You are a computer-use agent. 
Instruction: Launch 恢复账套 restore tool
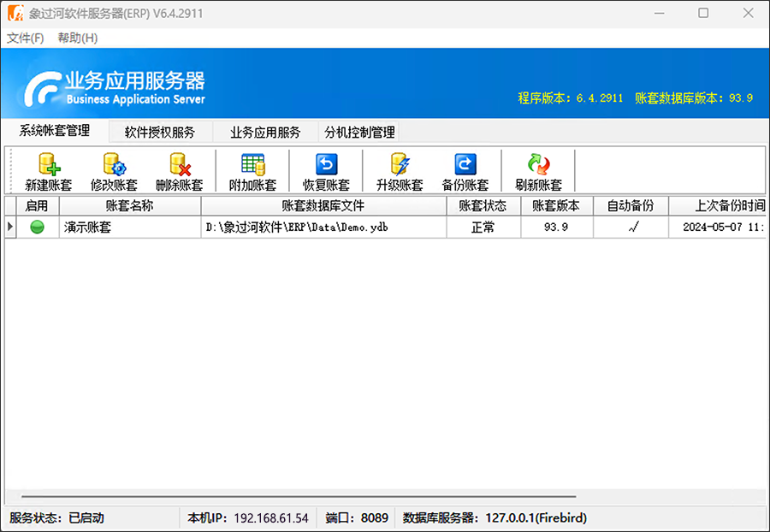pyautogui.click(x=326, y=171)
